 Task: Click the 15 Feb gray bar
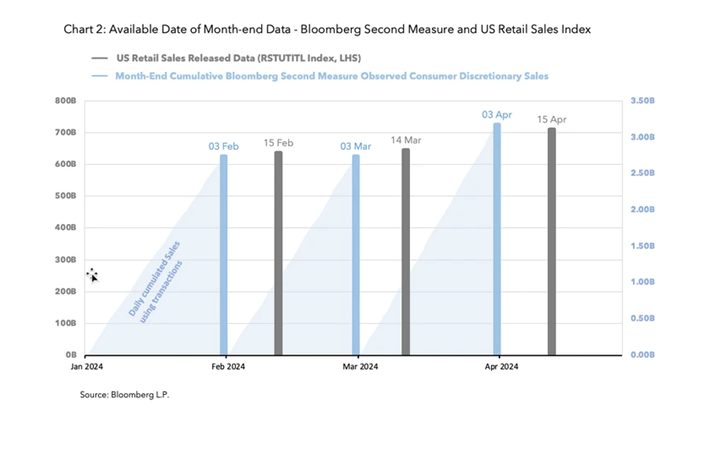point(278,253)
